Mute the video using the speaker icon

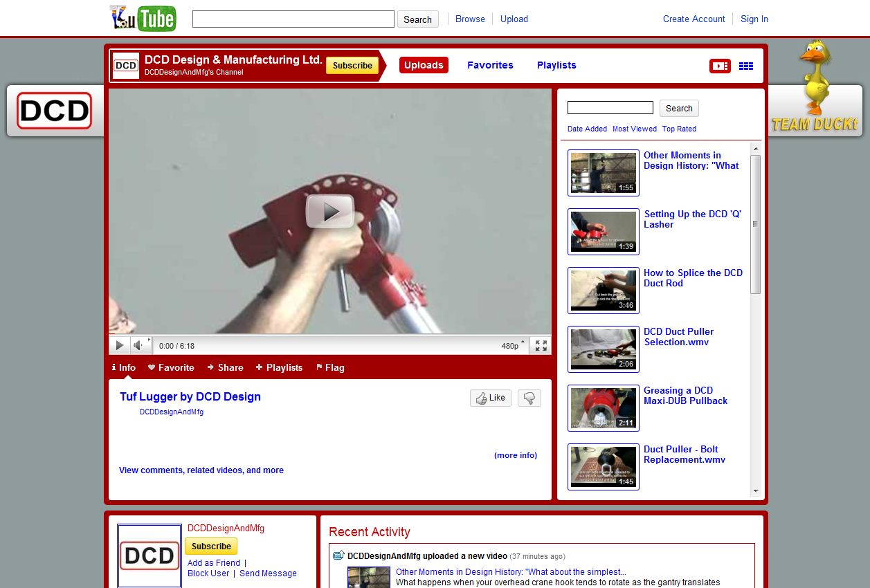(x=138, y=345)
